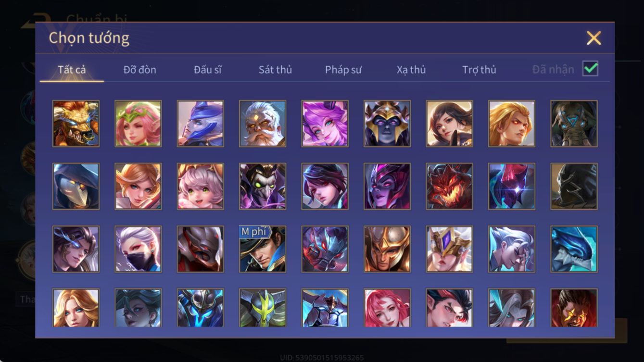Choose the pink-haired girl with green crown
This screenshot has width=644, height=362.
pyautogui.click(x=138, y=124)
